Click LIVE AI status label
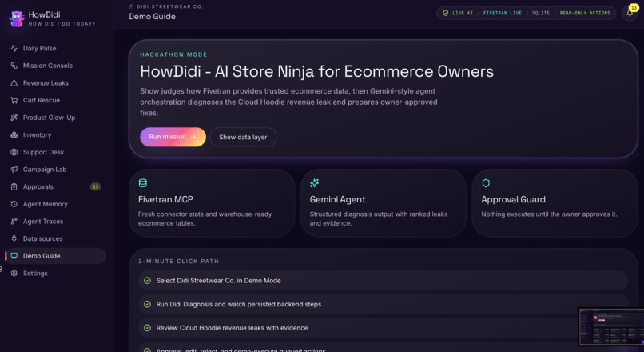This screenshot has width=644, height=352. click(x=463, y=13)
